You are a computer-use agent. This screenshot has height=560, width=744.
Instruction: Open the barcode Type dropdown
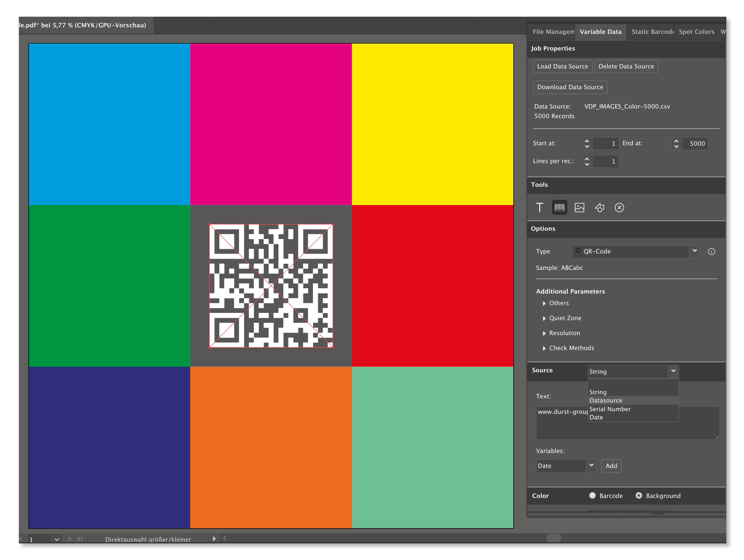point(695,251)
